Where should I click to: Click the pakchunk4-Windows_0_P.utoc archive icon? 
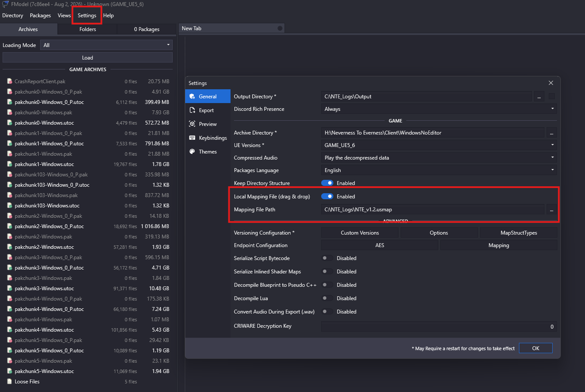(9, 309)
